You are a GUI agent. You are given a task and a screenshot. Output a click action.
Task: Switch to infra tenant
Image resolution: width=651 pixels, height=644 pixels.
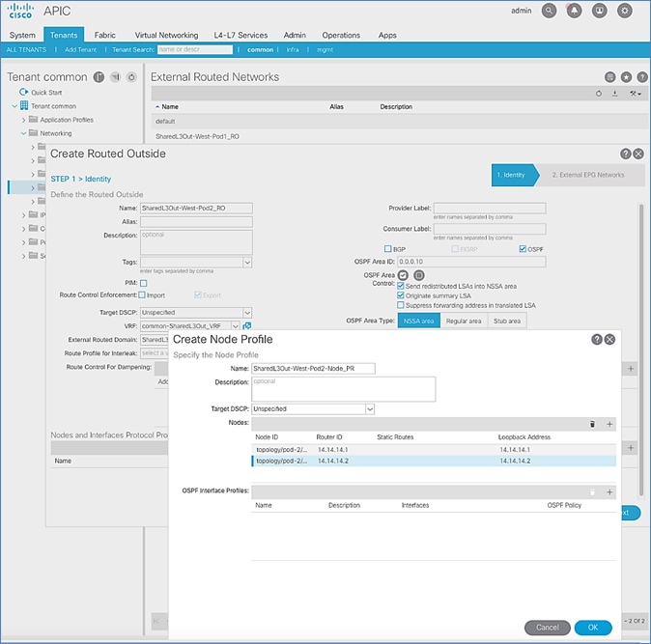click(x=293, y=50)
